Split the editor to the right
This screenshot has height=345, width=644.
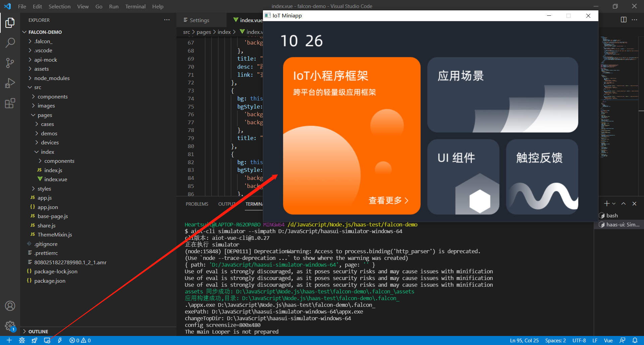point(624,20)
